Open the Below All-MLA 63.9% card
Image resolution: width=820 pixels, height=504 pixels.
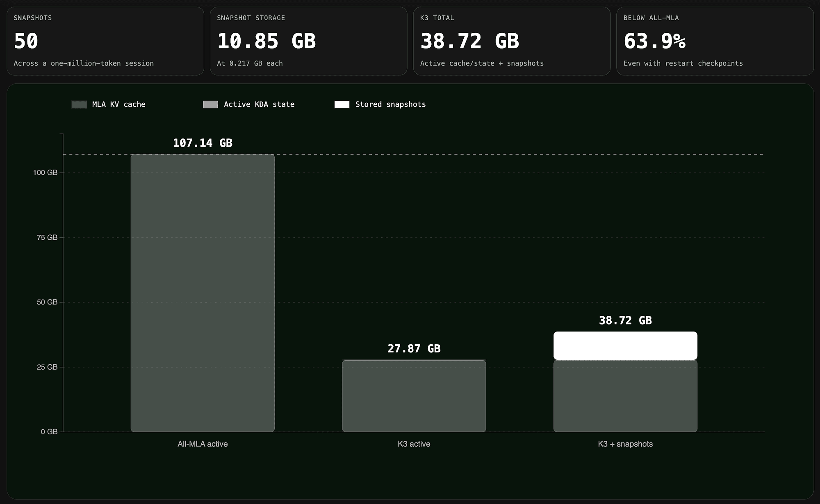pos(715,41)
